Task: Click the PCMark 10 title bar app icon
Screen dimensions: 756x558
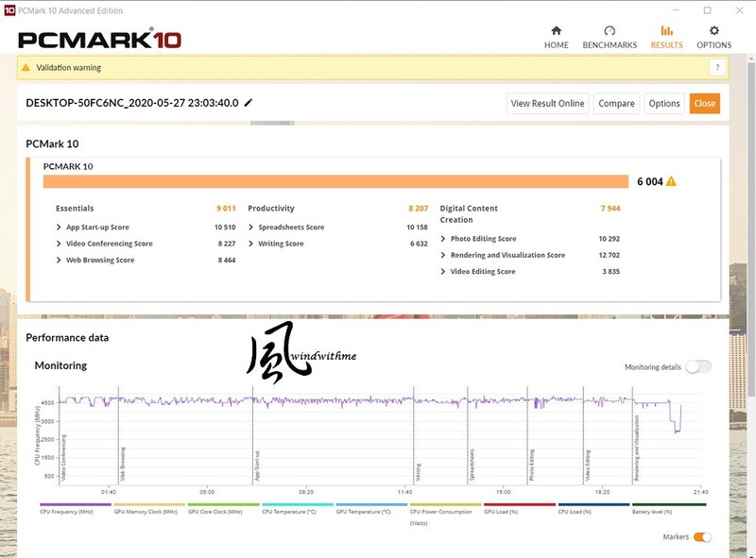Action: pos(9,9)
